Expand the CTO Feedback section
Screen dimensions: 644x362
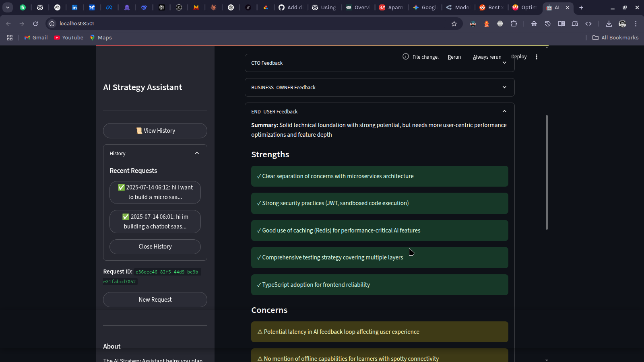(x=322, y=63)
